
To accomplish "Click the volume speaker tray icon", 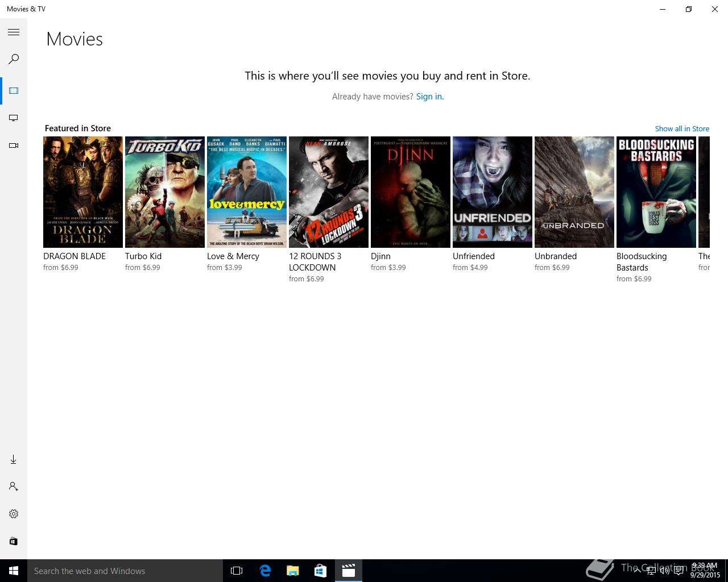I will click(664, 571).
